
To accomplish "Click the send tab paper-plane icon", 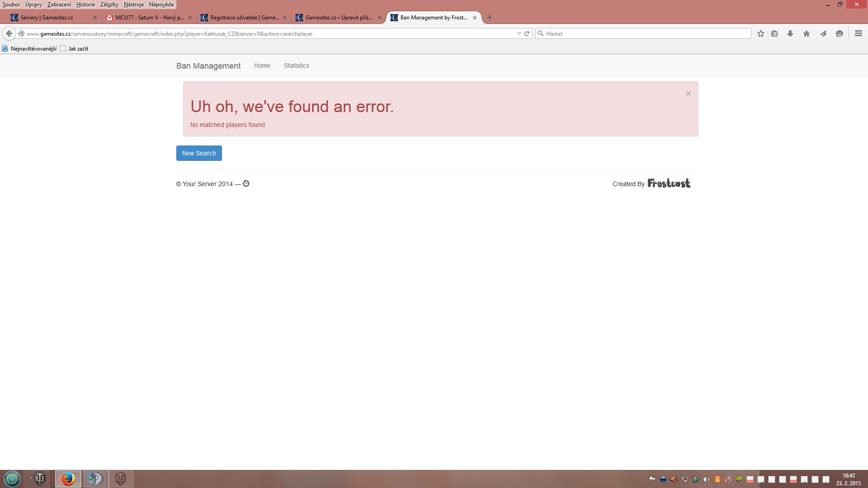I will pyautogui.click(x=823, y=33).
